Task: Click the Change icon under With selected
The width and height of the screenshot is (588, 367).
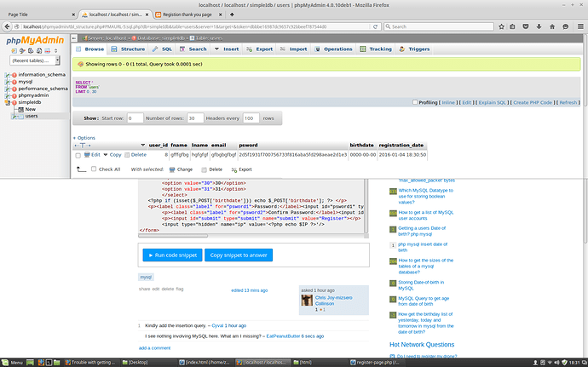Action: pyautogui.click(x=172, y=169)
